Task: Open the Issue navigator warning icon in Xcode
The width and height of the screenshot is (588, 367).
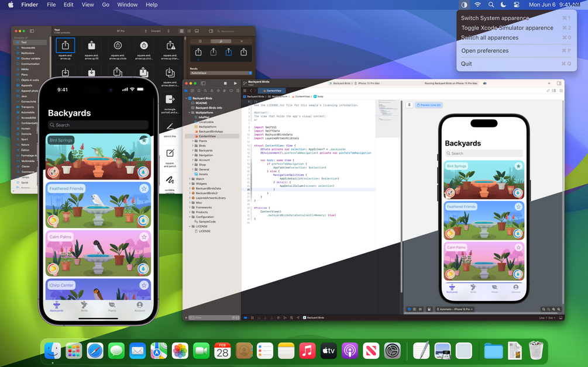Action: pos(212,91)
